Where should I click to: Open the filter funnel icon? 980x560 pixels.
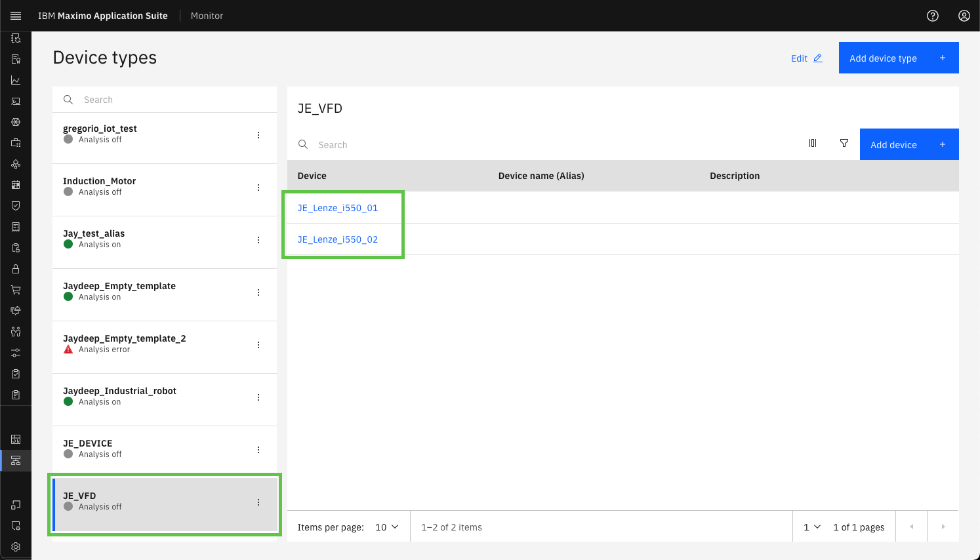coord(844,143)
